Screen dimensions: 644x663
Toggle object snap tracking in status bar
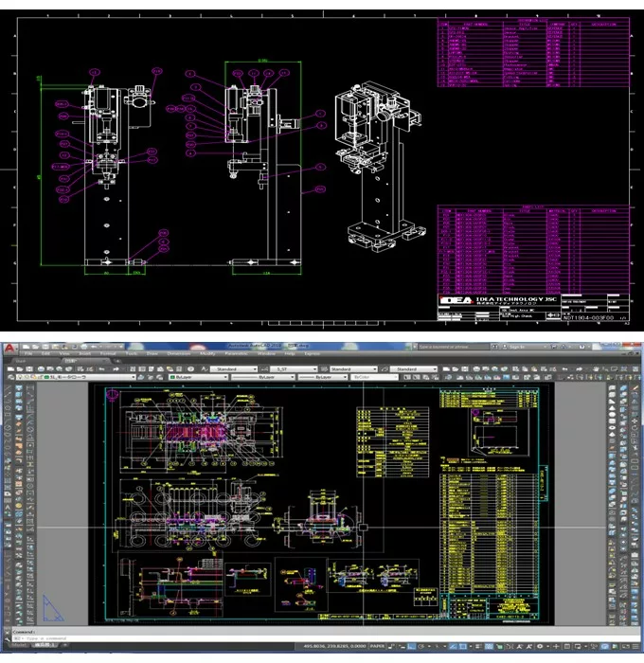(453, 646)
